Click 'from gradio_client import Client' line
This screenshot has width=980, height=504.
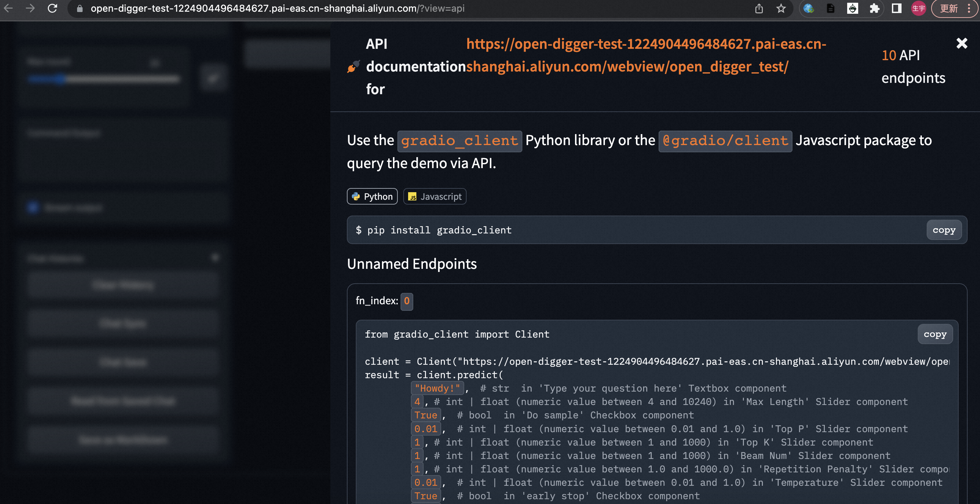[457, 335]
